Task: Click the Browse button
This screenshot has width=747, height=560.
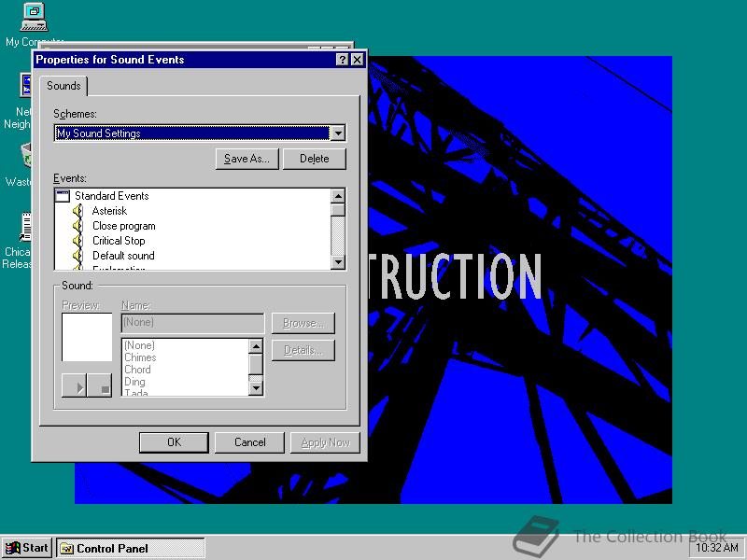Action: (x=303, y=323)
